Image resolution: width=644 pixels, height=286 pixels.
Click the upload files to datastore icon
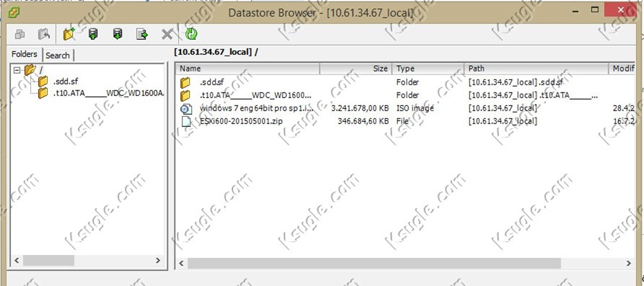pyautogui.click(x=93, y=34)
